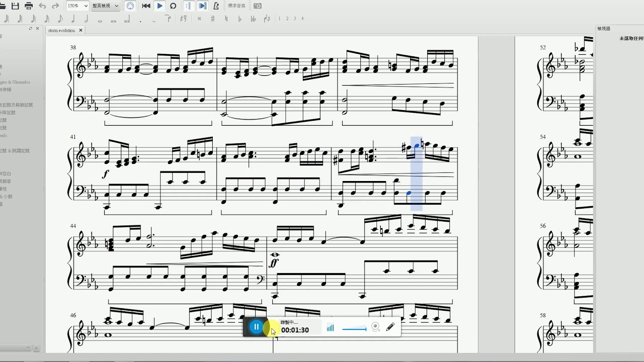Close the palette panel
Image resolution: width=644 pixels, height=362 pixels.
coord(38,29)
